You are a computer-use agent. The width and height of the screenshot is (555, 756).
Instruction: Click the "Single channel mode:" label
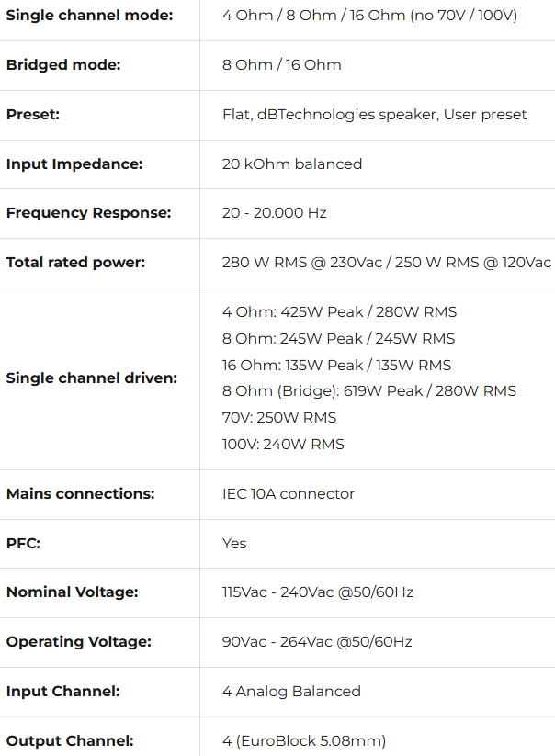[89, 16]
